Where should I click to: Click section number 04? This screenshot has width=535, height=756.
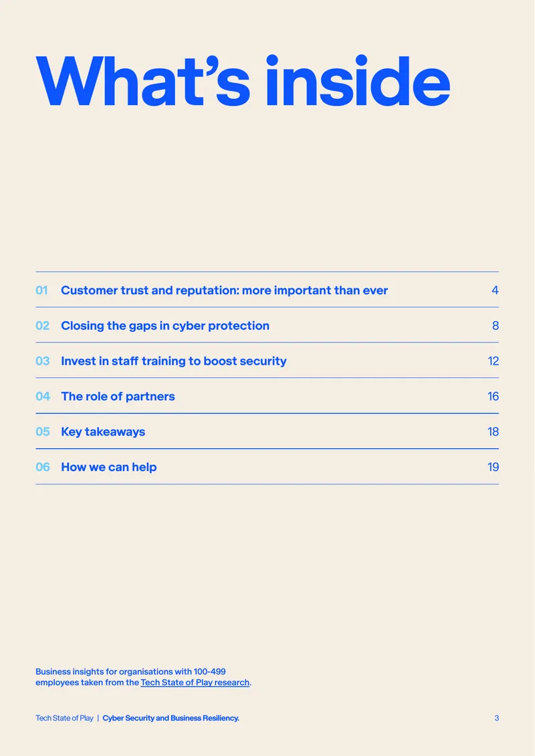click(x=42, y=396)
